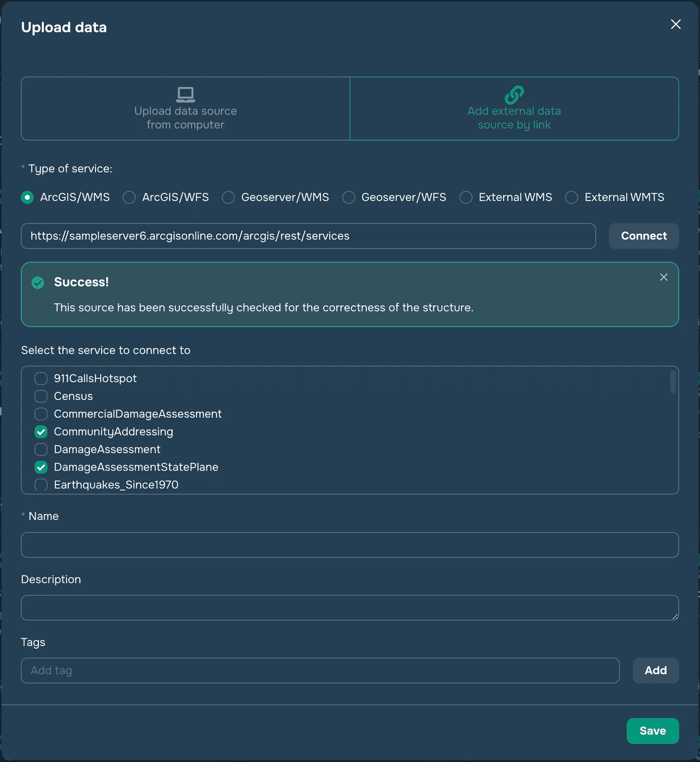This screenshot has width=700, height=762.
Task: Click the green chain link icon
Action: (514, 94)
